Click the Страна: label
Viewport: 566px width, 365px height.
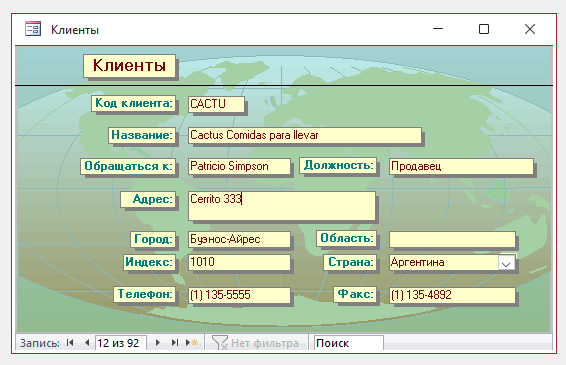tap(350, 262)
